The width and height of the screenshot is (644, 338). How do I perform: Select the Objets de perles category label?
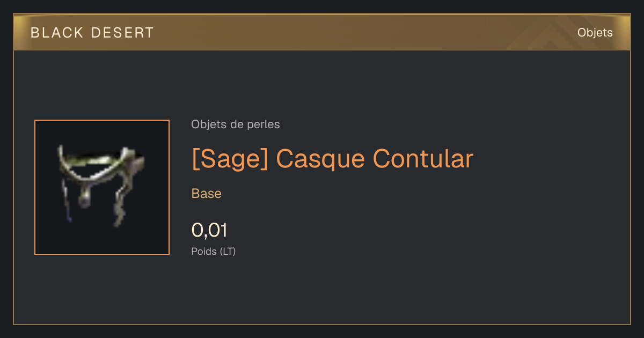tap(236, 124)
